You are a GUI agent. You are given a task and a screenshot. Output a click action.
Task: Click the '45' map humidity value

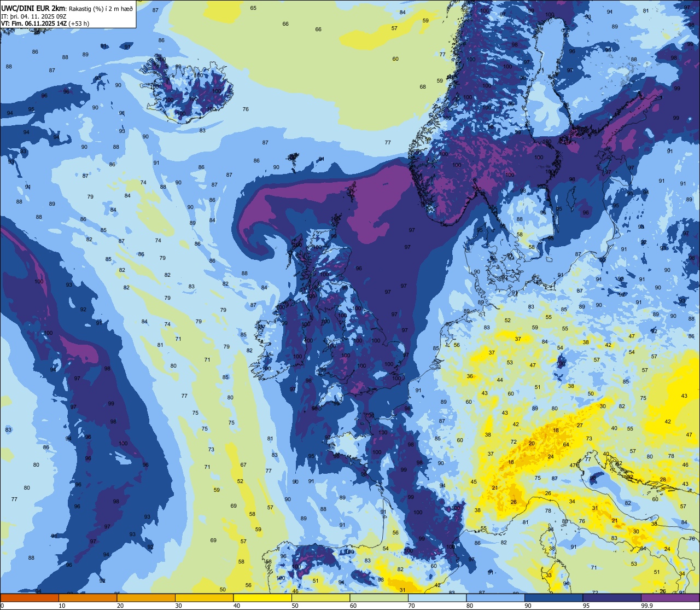(x=474, y=482)
